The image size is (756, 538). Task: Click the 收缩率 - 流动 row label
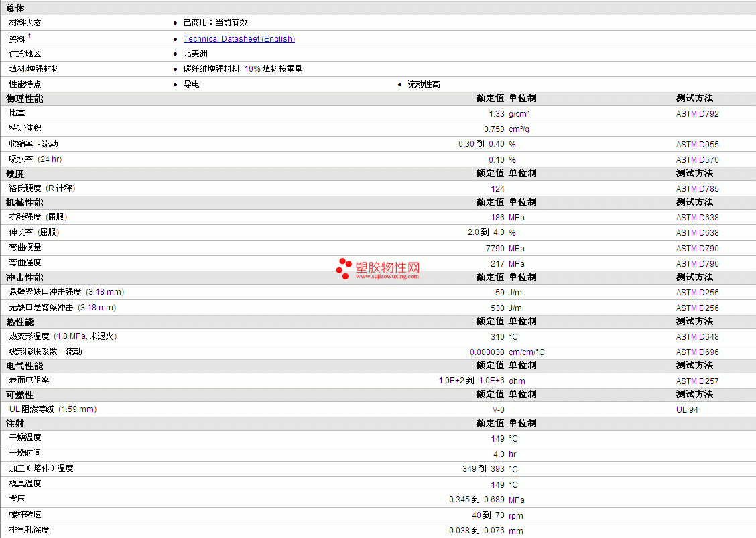34,144
